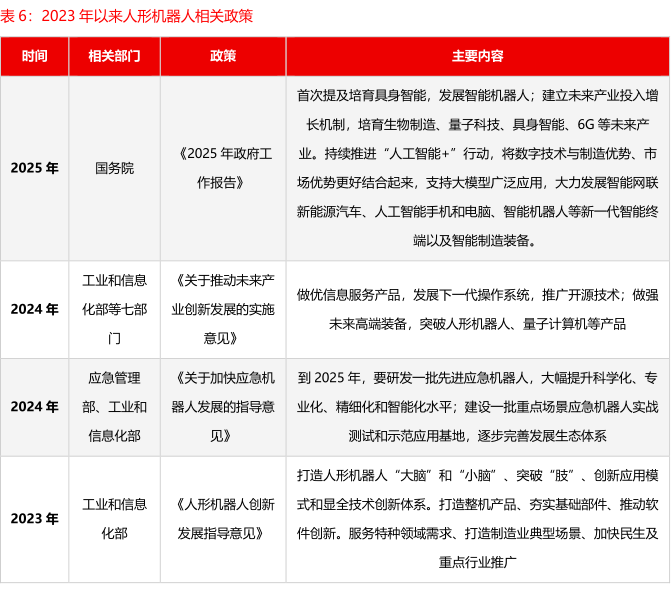Click the content cell starting with 打造人形机器人
The image size is (671, 606).
pos(477,518)
